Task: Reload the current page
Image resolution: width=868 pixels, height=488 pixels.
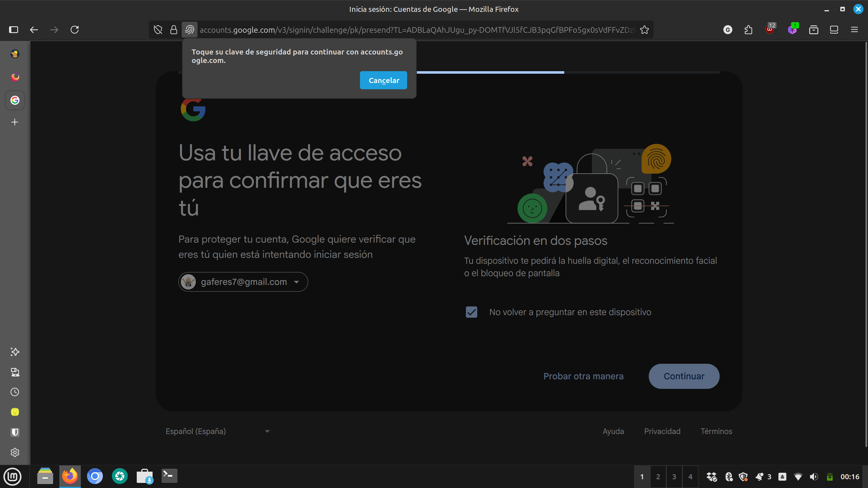Action: tap(75, 30)
